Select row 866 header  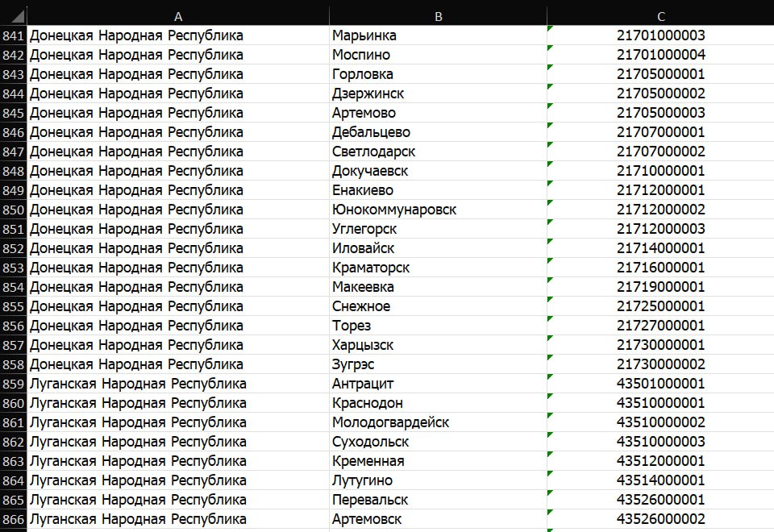(14, 519)
